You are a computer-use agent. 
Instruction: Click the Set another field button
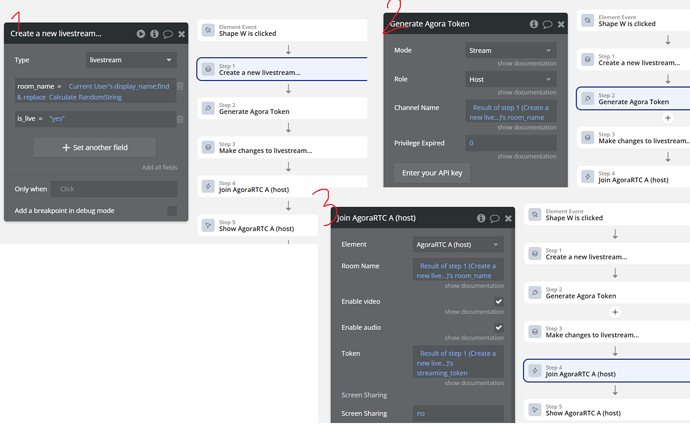coord(95,148)
